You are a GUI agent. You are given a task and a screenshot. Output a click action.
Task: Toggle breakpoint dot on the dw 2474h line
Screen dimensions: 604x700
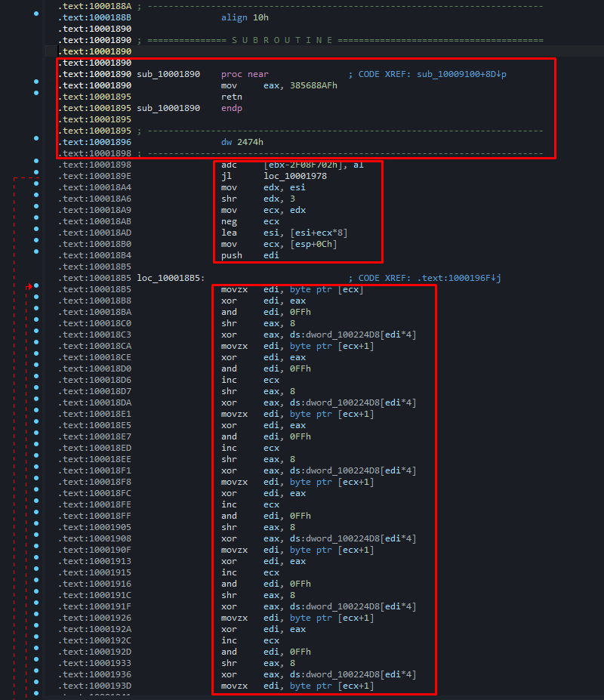[x=36, y=139]
